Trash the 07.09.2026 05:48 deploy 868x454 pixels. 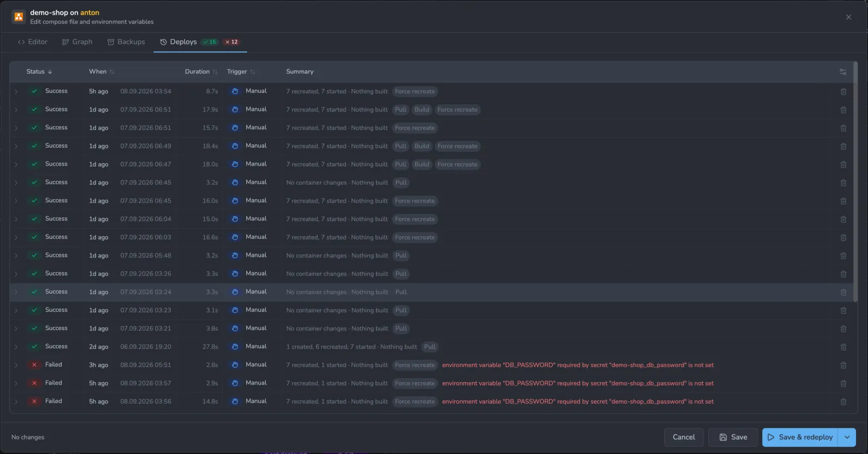tap(843, 256)
